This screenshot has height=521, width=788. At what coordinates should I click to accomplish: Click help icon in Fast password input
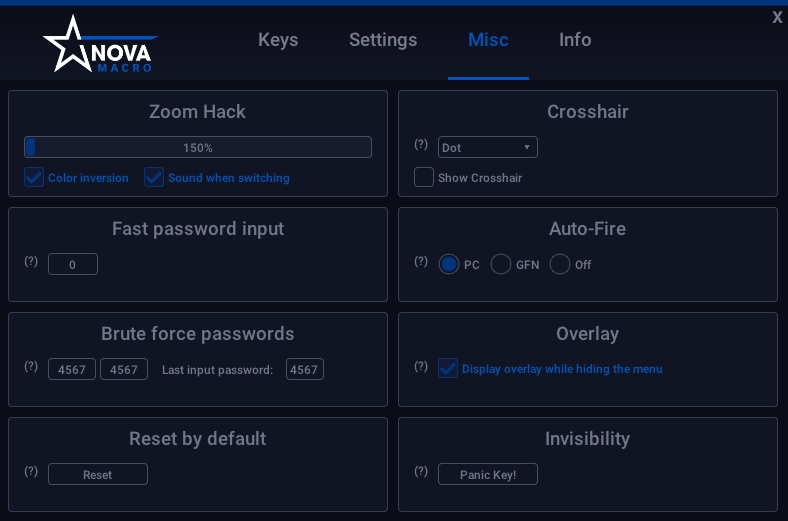pos(31,262)
